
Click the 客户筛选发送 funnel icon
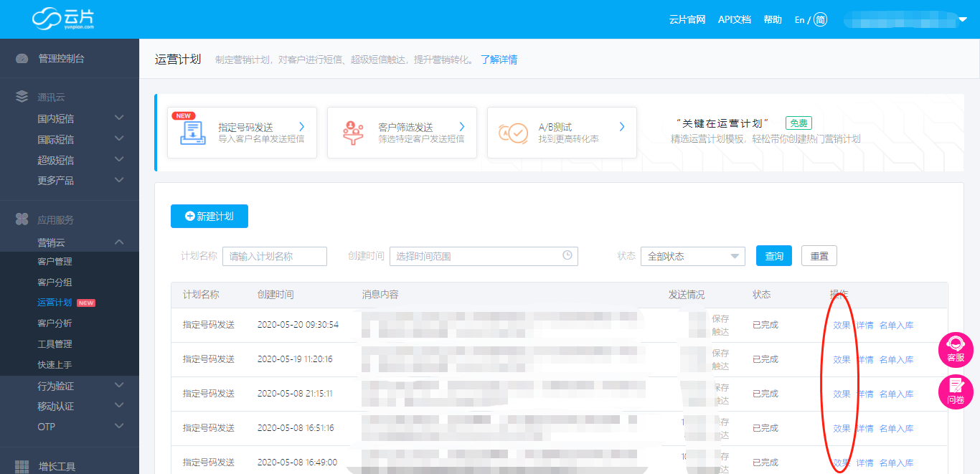(x=352, y=133)
